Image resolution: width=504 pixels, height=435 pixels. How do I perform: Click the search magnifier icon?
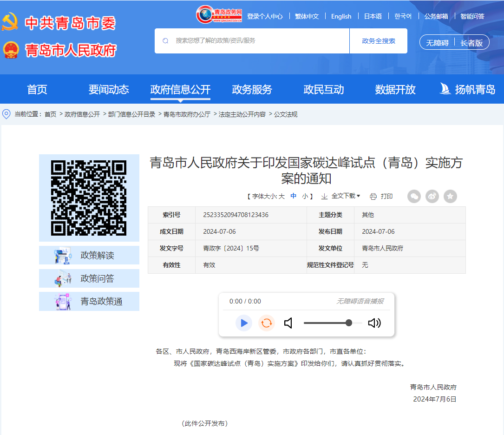point(165,41)
